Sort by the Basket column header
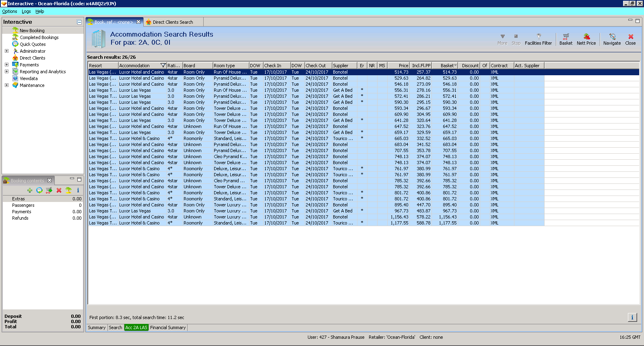 [x=445, y=66]
